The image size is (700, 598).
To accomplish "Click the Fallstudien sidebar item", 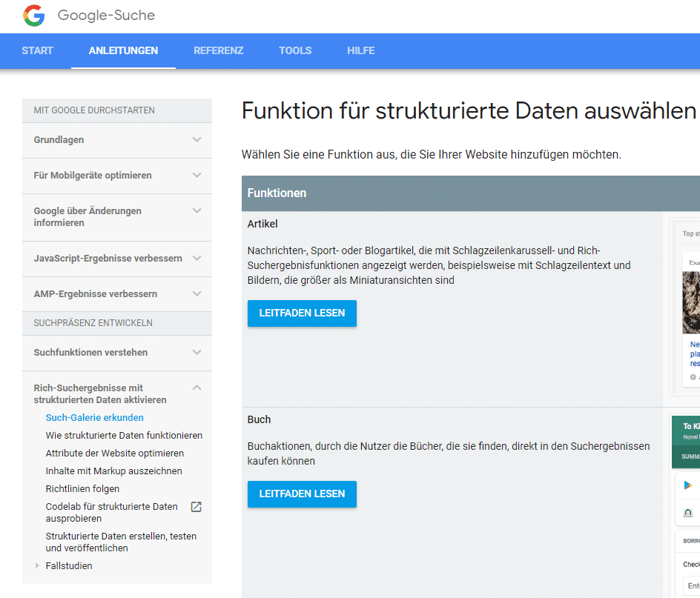I will (69, 566).
